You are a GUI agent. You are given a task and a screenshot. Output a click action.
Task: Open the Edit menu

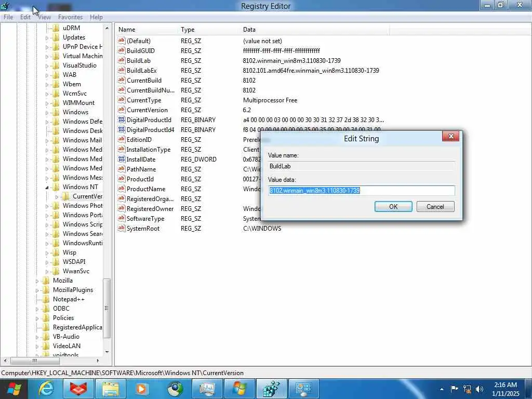click(x=25, y=17)
